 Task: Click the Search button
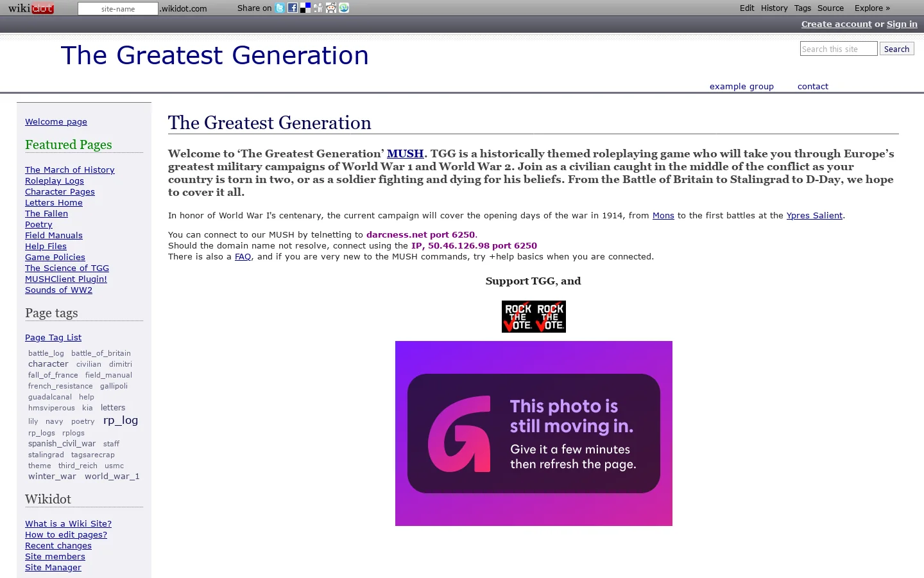pos(896,49)
